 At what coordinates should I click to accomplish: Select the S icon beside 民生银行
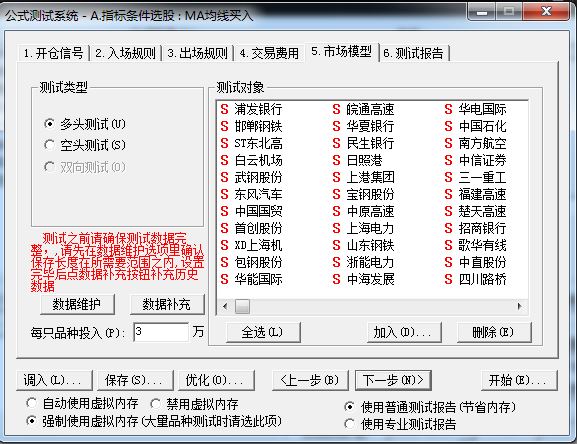pos(336,143)
